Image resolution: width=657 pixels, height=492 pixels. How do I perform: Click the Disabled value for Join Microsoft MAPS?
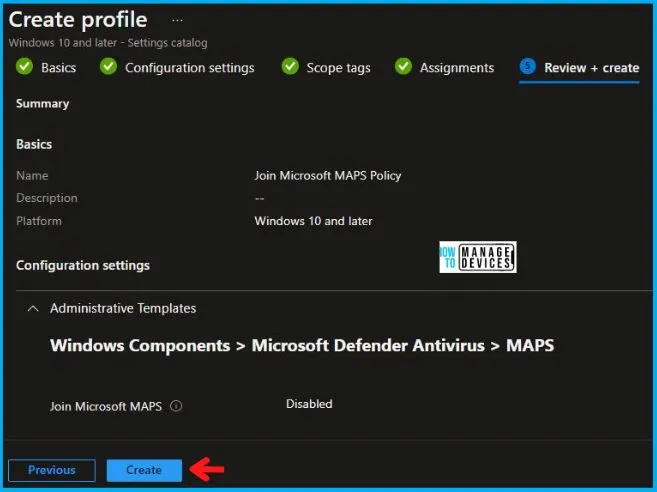[x=309, y=404]
